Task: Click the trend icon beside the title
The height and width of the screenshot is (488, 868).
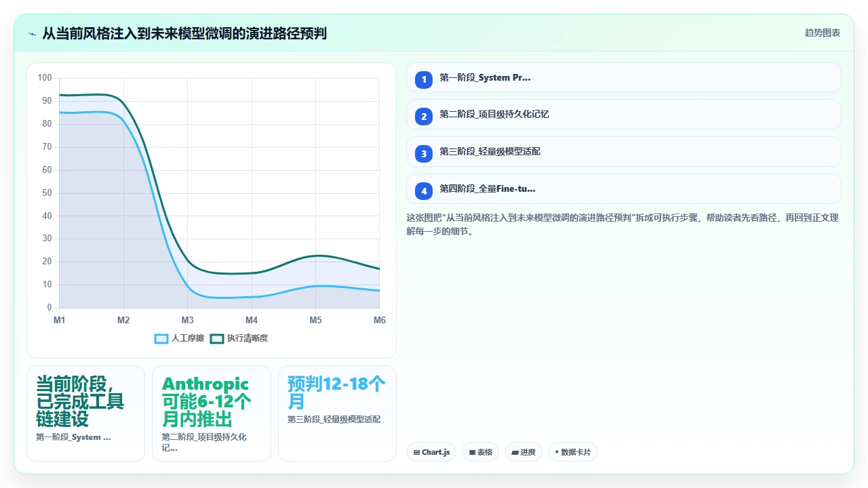Action: coord(32,33)
